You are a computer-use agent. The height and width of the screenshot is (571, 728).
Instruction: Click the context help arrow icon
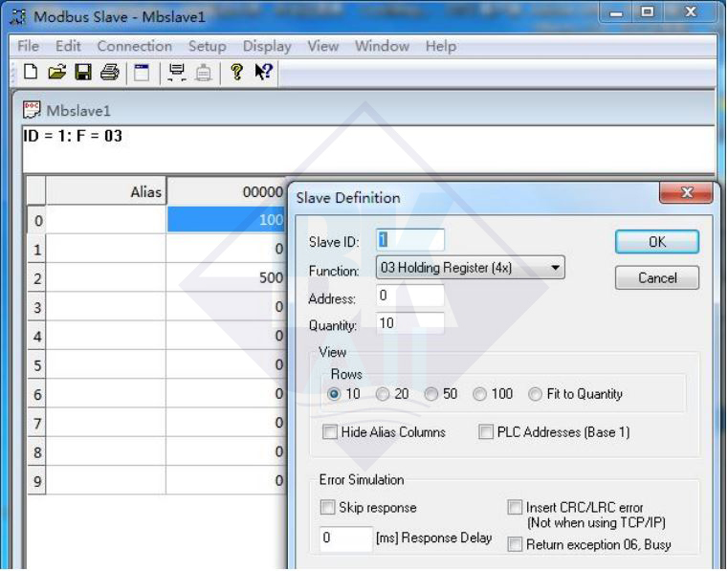pos(264,72)
